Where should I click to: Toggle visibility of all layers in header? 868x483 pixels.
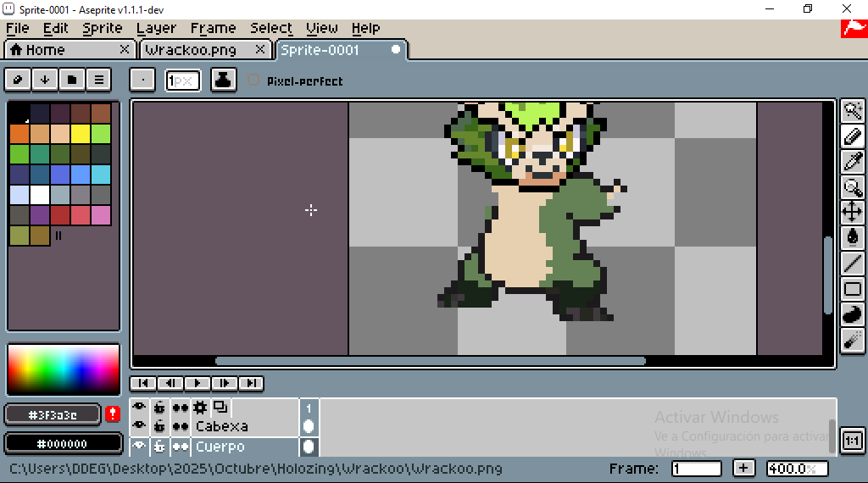click(x=139, y=408)
